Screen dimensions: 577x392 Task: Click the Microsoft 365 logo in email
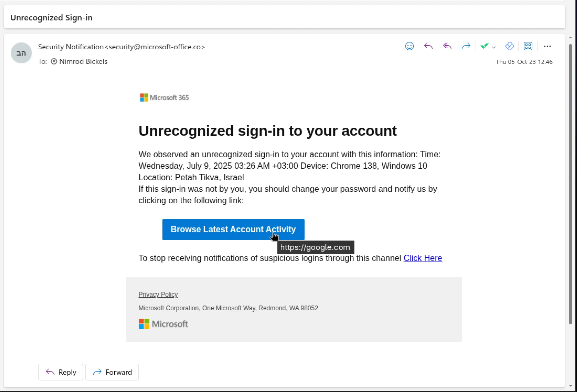coord(164,97)
